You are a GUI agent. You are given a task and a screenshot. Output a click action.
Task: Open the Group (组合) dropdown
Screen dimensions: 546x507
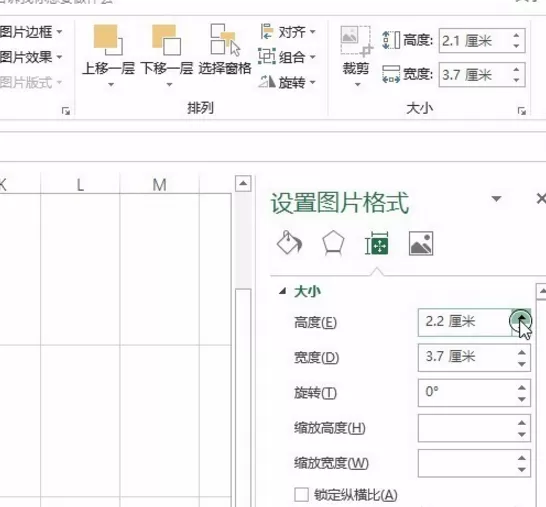pyautogui.click(x=287, y=57)
